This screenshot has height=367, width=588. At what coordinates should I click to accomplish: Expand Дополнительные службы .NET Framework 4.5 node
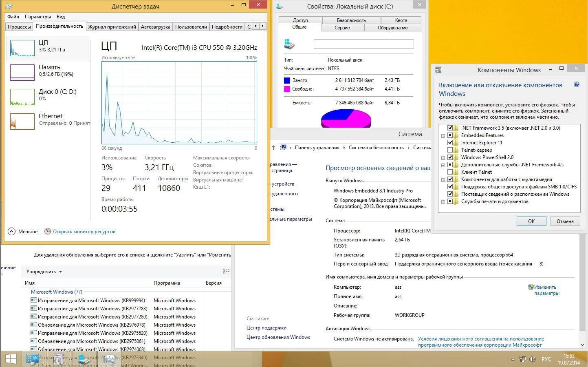click(x=443, y=165)
